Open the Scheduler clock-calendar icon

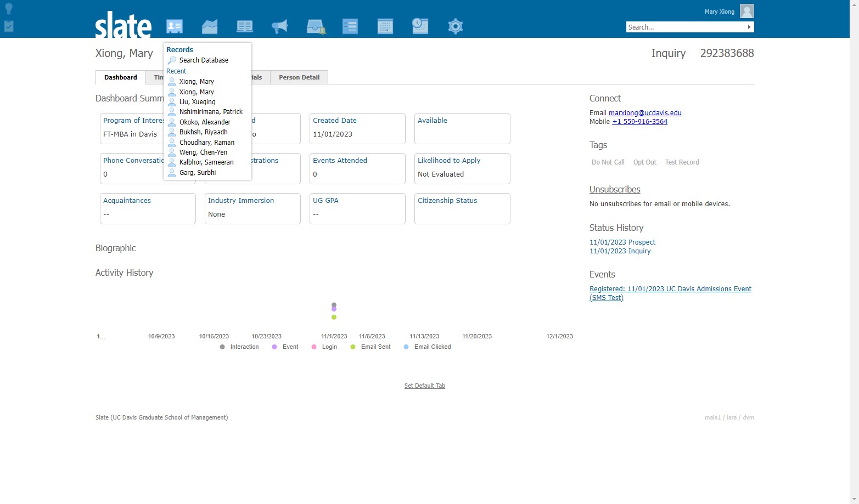click(x=420, y=26)
